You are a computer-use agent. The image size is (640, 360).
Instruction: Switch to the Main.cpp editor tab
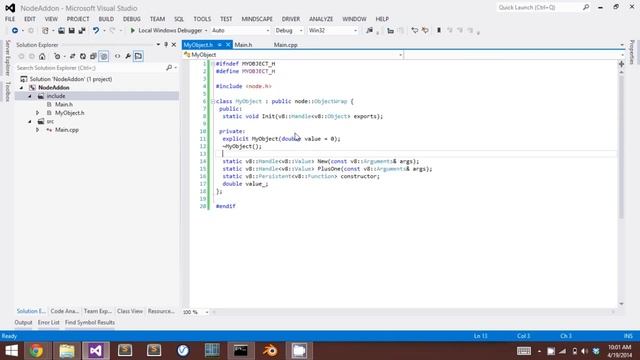[285, 45]
